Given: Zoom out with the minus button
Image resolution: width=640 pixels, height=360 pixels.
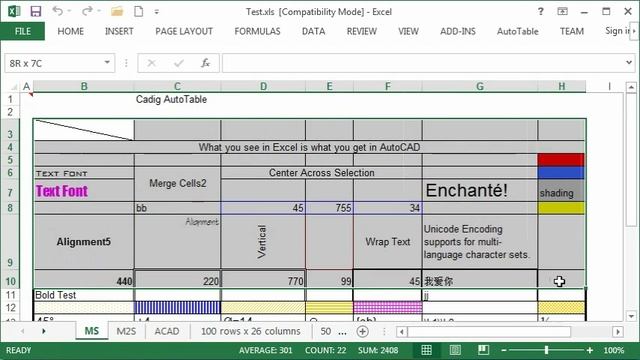Looking at the screenshot, I should (504, 350).
